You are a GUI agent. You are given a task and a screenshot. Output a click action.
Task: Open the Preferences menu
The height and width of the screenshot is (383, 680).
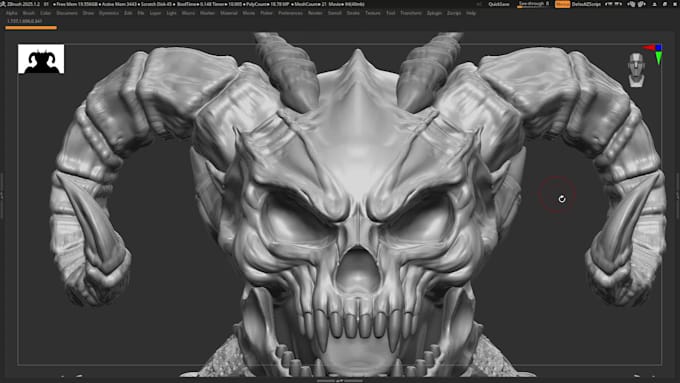pos(290,13)
